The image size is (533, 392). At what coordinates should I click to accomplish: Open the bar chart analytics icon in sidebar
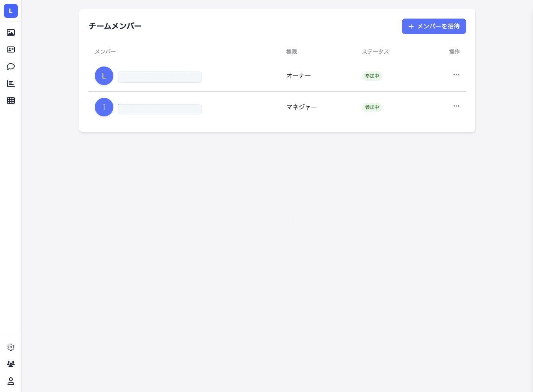tap(11, 84)
